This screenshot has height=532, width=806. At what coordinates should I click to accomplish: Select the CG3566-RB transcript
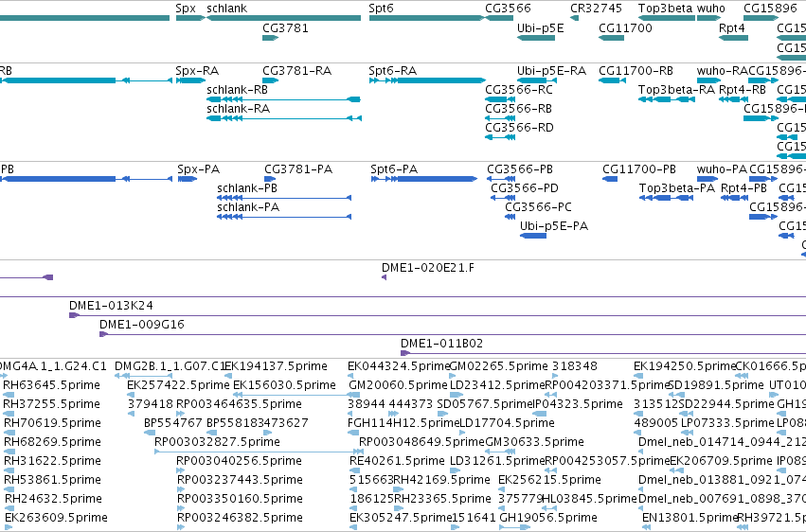(x=500, y=118)
